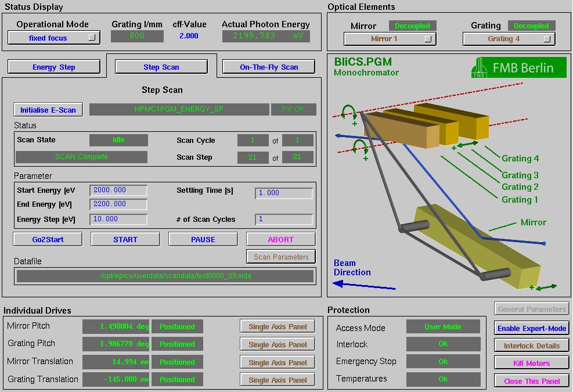Open Single Axis Panel for Mirror Pitch
The image size is (573, 392).
[x=278, y=326]
